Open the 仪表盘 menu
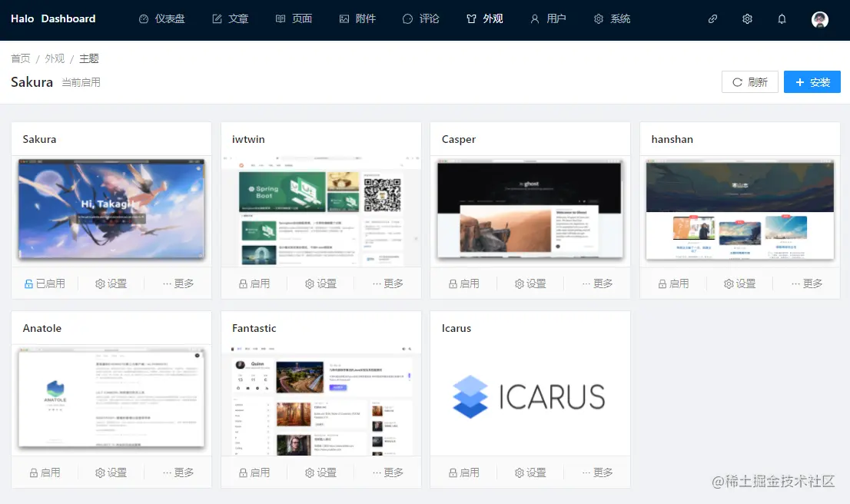Viewport: 850px width, 504px height. tap(162, 19)
